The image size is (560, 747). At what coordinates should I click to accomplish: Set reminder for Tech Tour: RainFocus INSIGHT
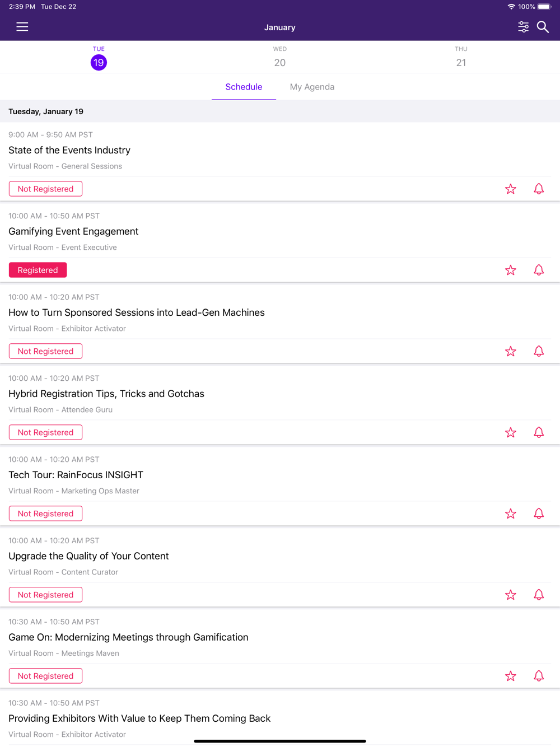tap(539, 514)
